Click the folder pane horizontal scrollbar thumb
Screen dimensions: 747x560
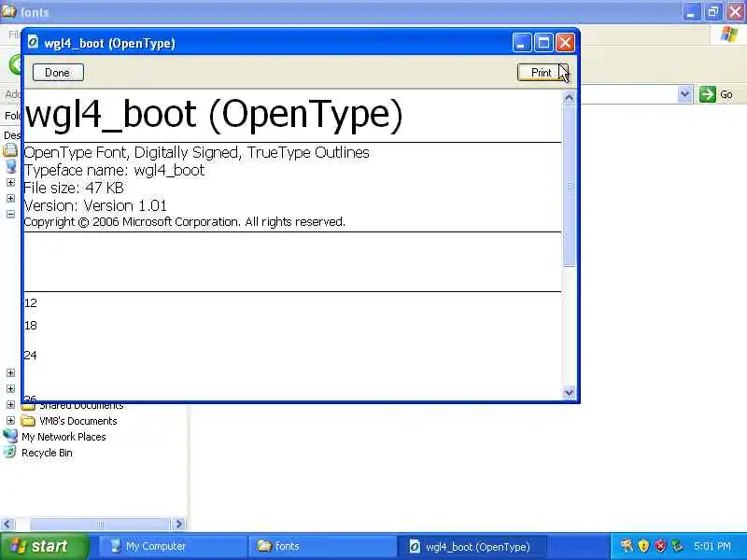point(99,525)
